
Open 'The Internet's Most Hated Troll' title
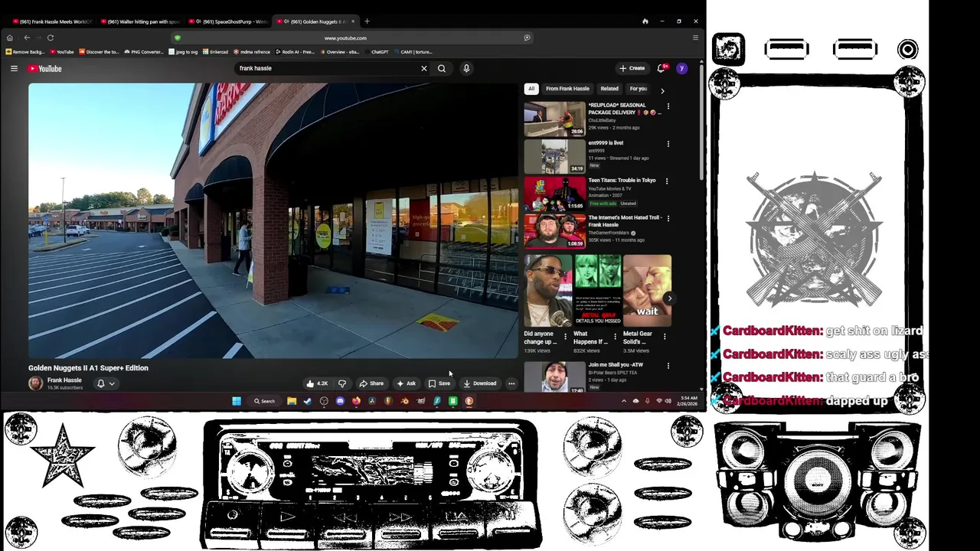click(x=624, y=221)
